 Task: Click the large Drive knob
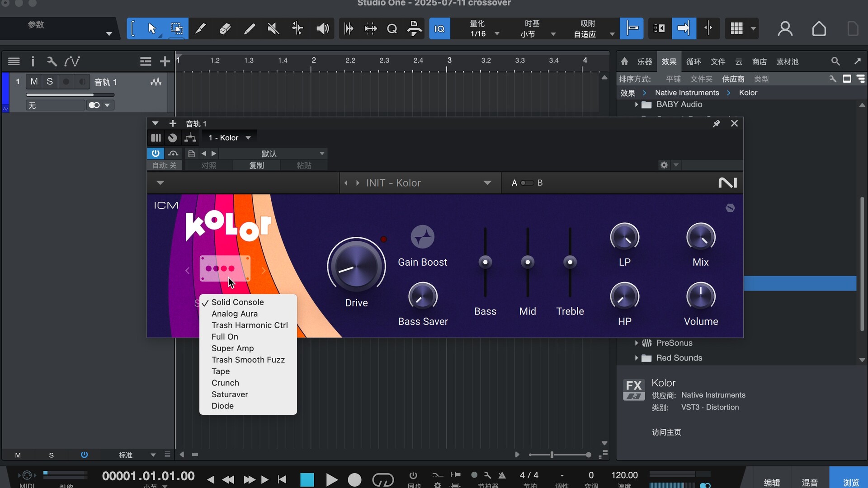pos(356,266)
